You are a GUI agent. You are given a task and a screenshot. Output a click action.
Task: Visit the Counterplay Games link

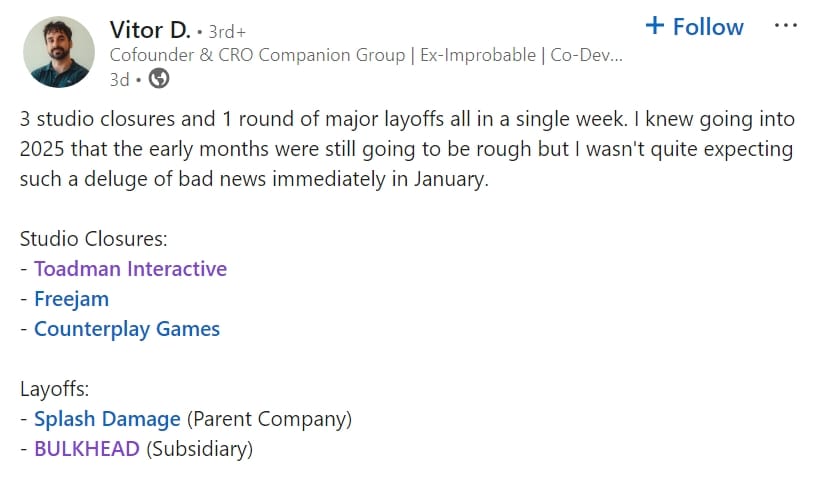coord(127,329)
